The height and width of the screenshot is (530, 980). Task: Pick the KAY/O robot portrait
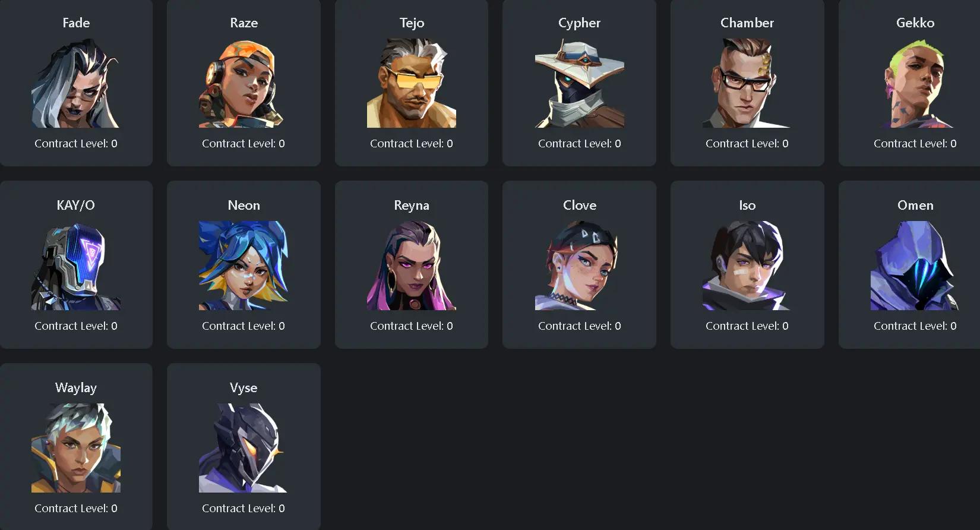pos(76,266)
